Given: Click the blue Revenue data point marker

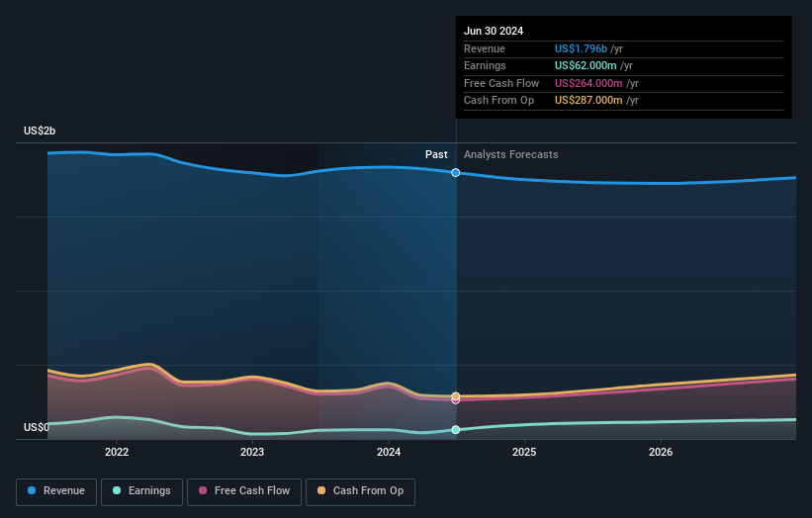Looking at the screenshot, I should point(456,172).
